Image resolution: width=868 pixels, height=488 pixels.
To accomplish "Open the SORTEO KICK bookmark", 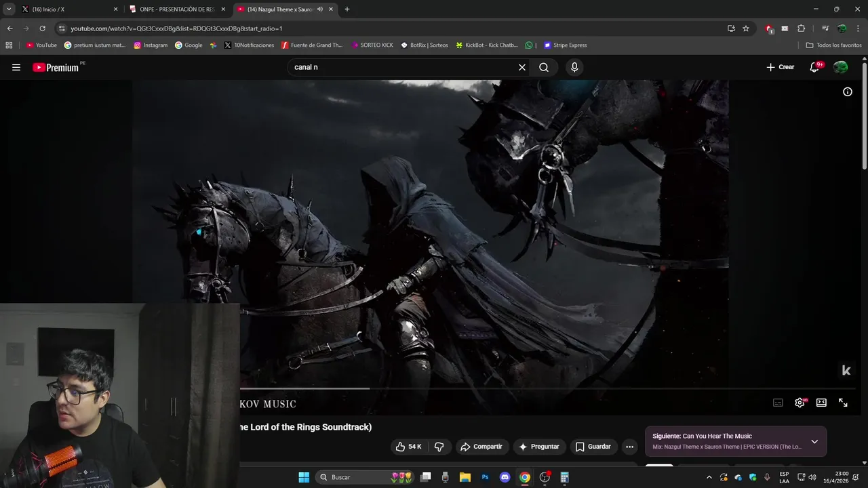I will 372,45.
